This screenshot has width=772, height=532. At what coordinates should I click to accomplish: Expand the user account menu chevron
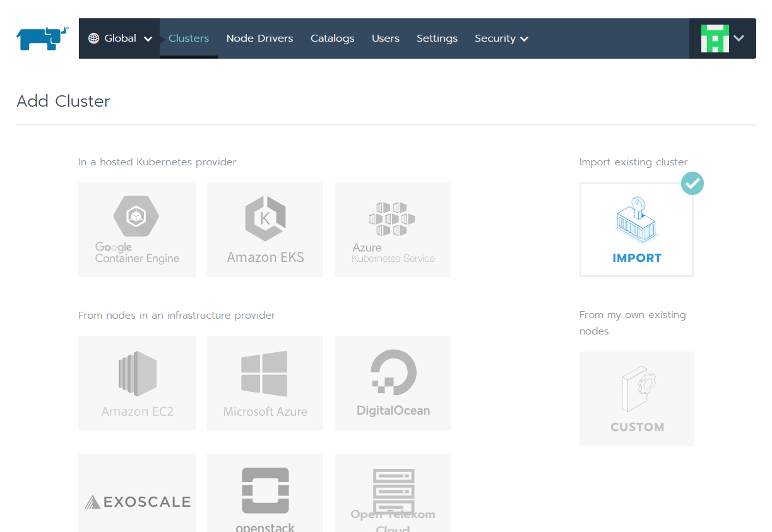pyautogui.click(x=739, y=38)
